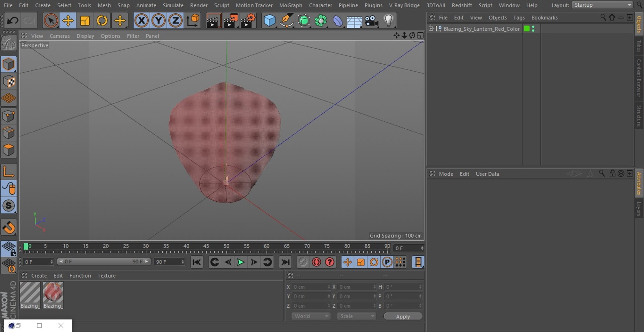Click the Key Selection help icon

pyautogui.click(x=330, y=262)
